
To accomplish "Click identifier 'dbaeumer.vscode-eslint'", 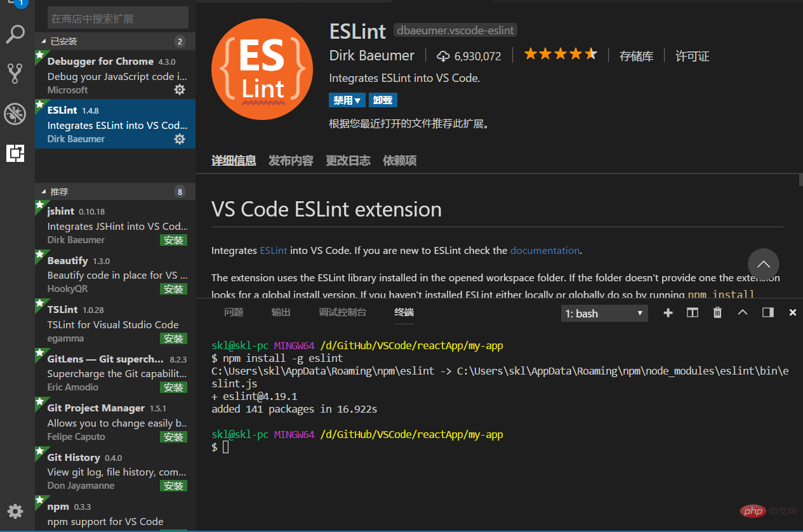I will click(455, 30).
